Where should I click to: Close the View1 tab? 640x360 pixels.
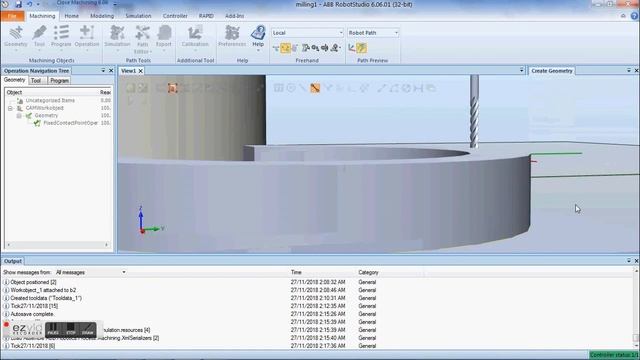140,71
